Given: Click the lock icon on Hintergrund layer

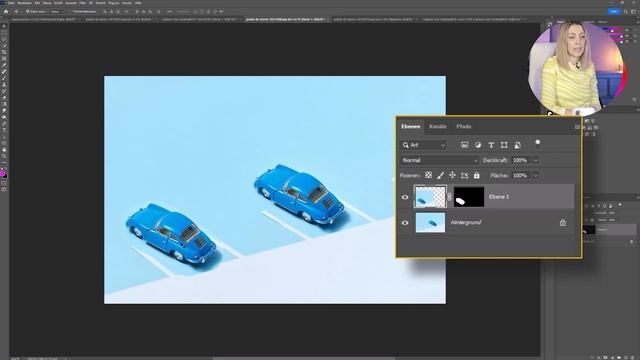Looking at the screenshot, I should (x=563, y=222).
